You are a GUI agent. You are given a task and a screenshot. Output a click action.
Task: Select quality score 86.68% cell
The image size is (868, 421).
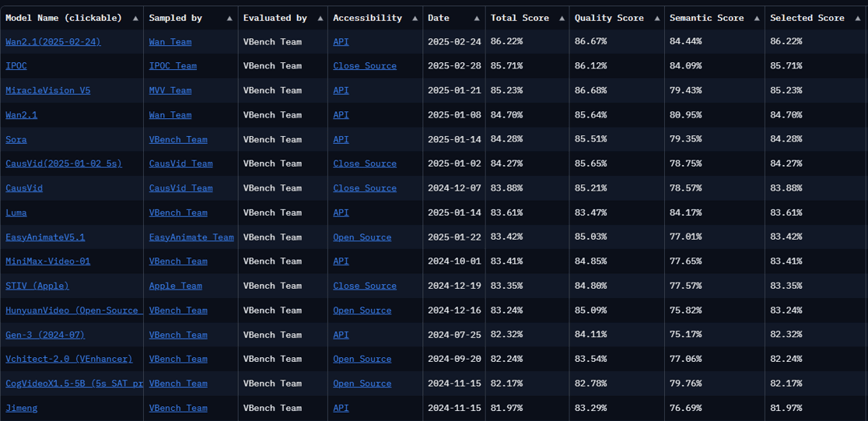pyautogui.click(x=617, y=90)
